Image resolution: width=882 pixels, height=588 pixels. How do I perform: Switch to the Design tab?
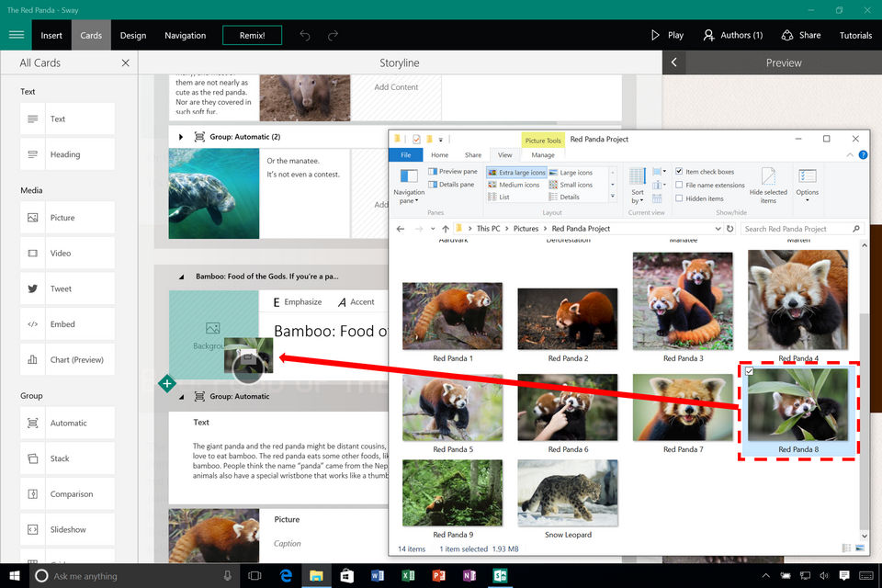click(x=133, y=35)
